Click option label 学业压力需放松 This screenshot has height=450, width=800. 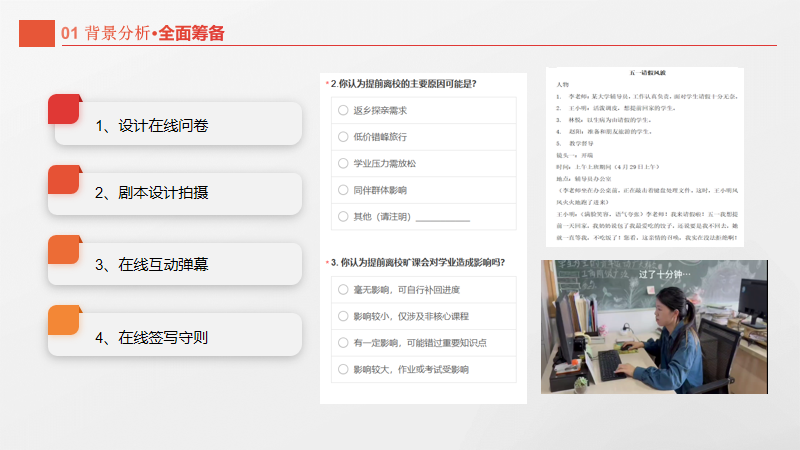pyautogui.click(x=385, y=163)
